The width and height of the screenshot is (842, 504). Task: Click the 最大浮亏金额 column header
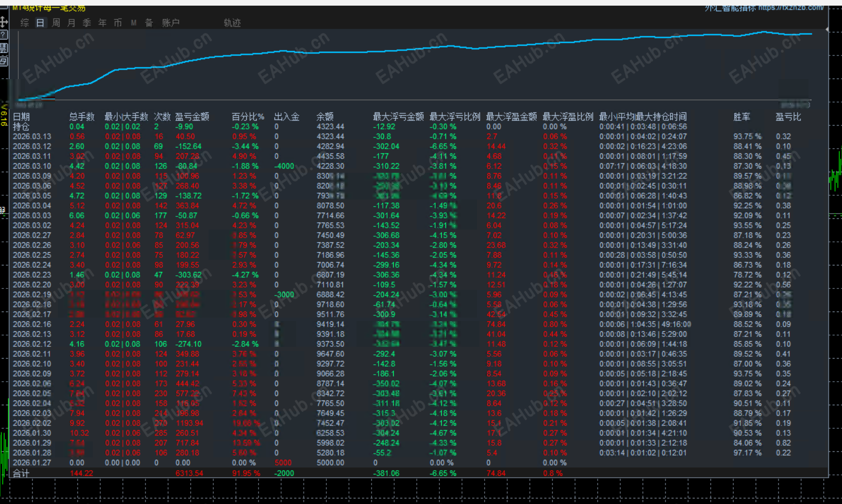[398, 117]
